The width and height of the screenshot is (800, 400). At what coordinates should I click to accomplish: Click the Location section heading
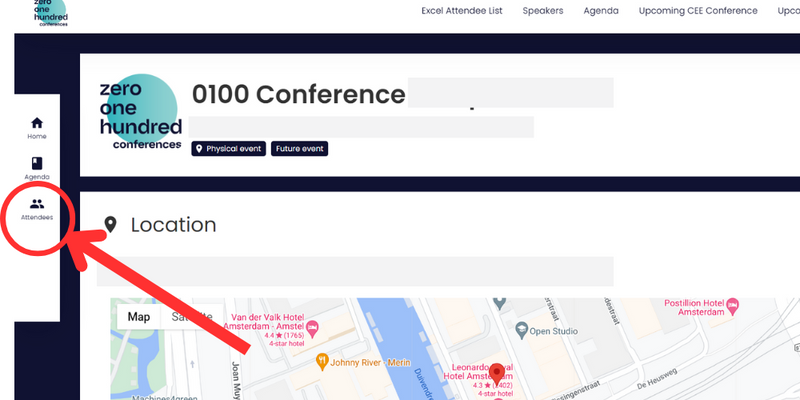coord(173,225)
